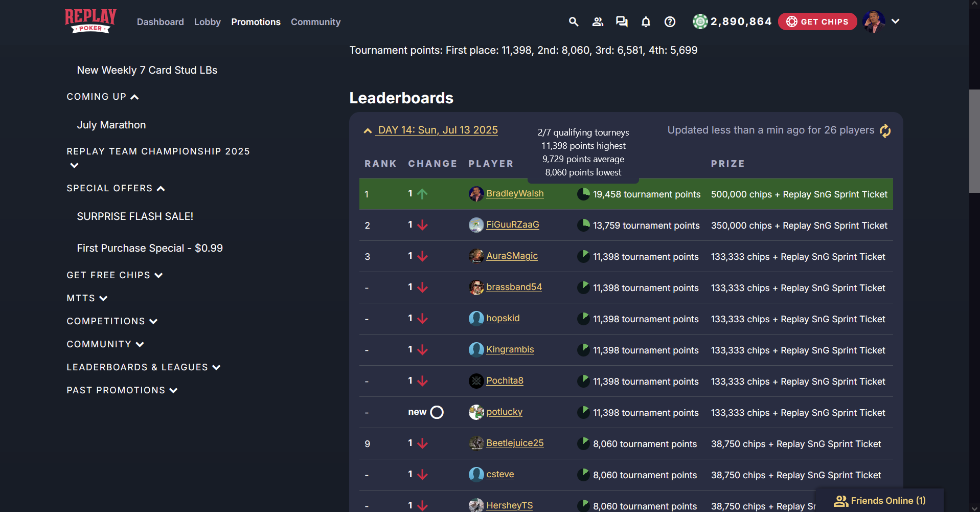Click brassband54's avatar
The image size is (980, 512).
coord(476,287)
